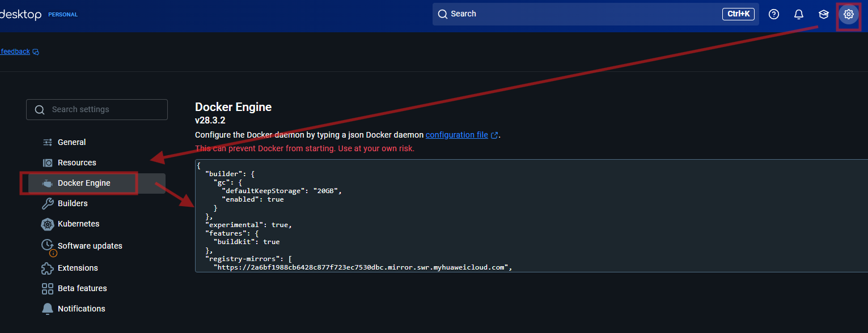Open the Learning center graduation cap icon
This screenshot has width=868, height=333.
pos(824,14)
